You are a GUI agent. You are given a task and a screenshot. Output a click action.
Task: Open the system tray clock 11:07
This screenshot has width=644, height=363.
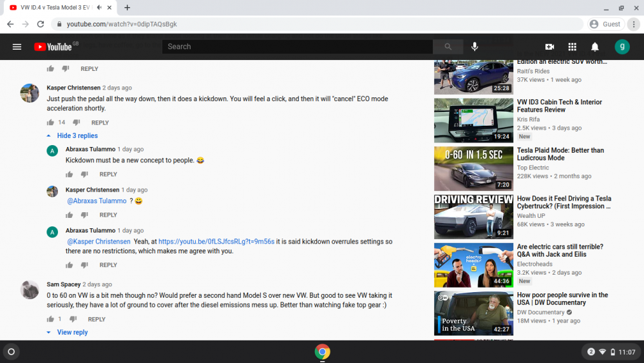[x=627, y=352]
